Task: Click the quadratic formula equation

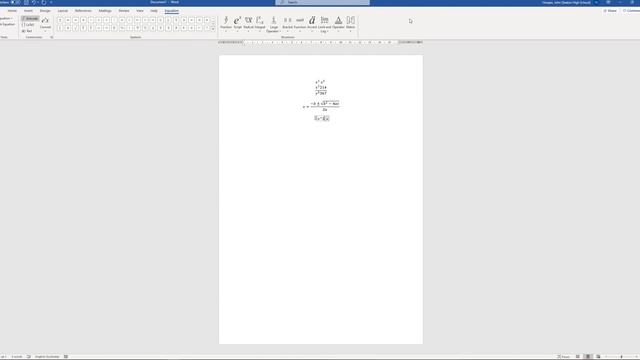Action: click(x=321, y=106)
